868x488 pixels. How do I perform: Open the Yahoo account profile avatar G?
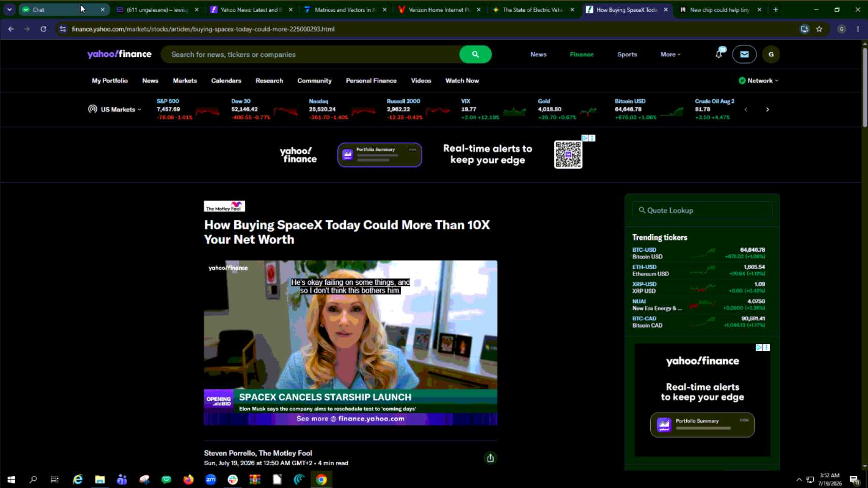pos(771,54)
